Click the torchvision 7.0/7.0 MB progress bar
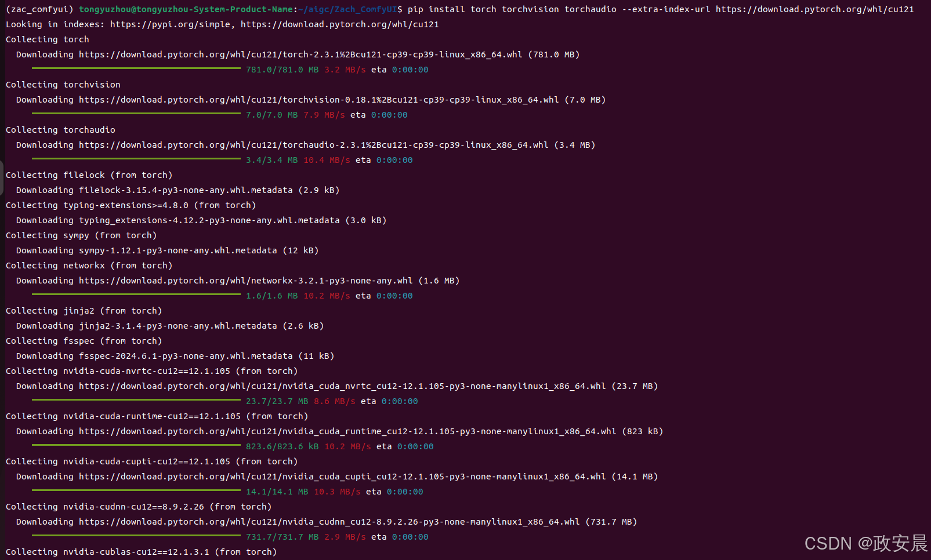The height and width of the screenshot is (560, 931). [x=136, y=114]
